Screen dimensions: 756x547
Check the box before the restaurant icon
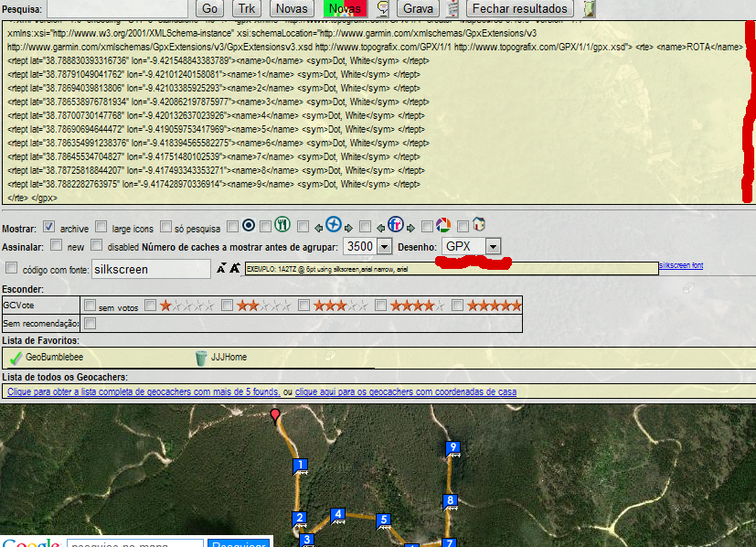[x=265, y=226]
